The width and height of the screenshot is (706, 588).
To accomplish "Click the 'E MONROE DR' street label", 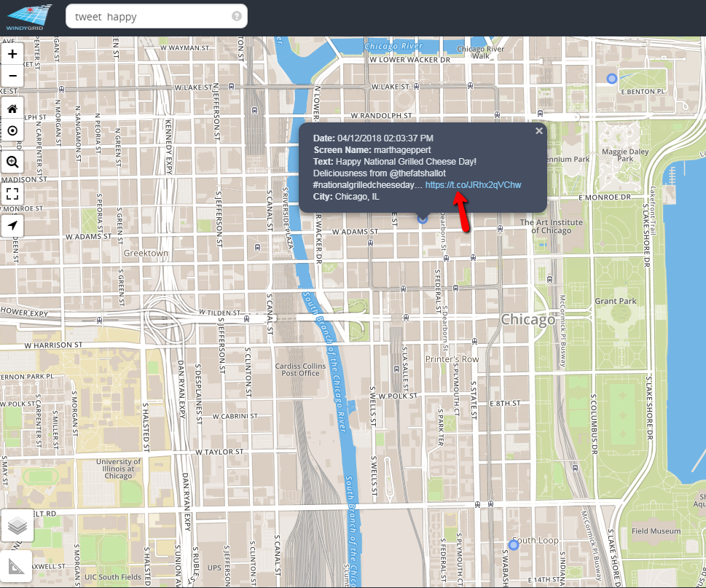I will (605, 197).
